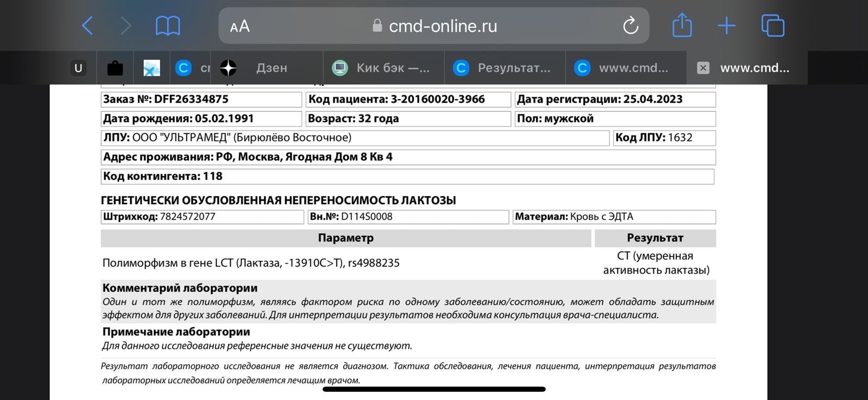Reload the cmd-online.ru page
The height and width of the screenshot is (400, 868).
[x=630, y=25]
